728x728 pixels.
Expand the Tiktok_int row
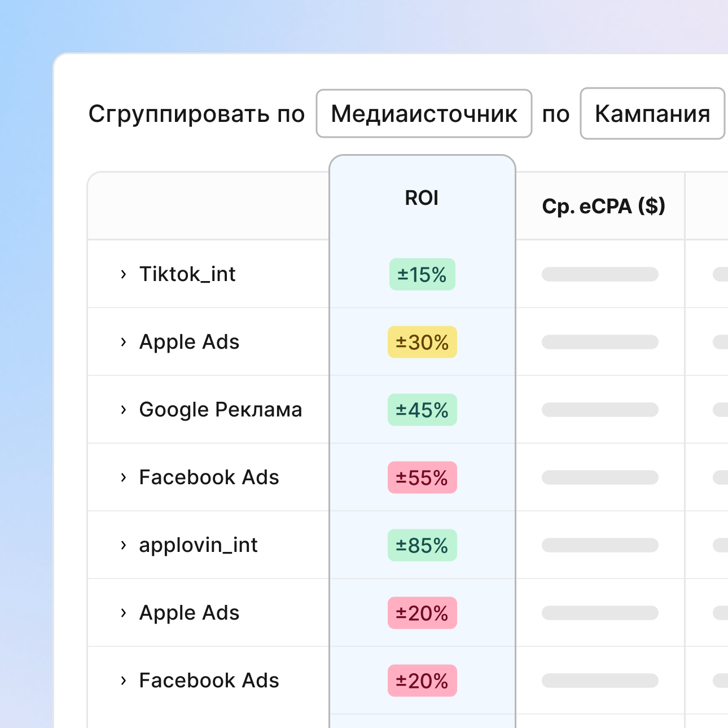pyautogui.click(x=124, y=274)
